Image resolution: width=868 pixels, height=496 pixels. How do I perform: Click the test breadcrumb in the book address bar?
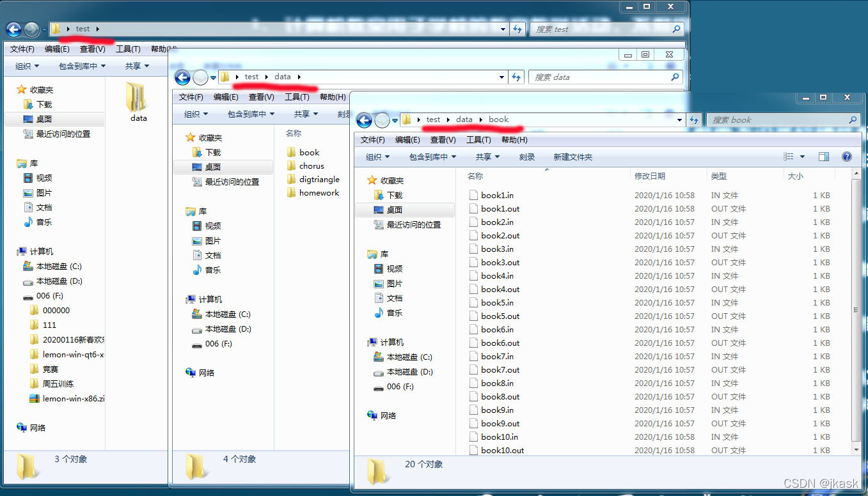pos(434,120)
